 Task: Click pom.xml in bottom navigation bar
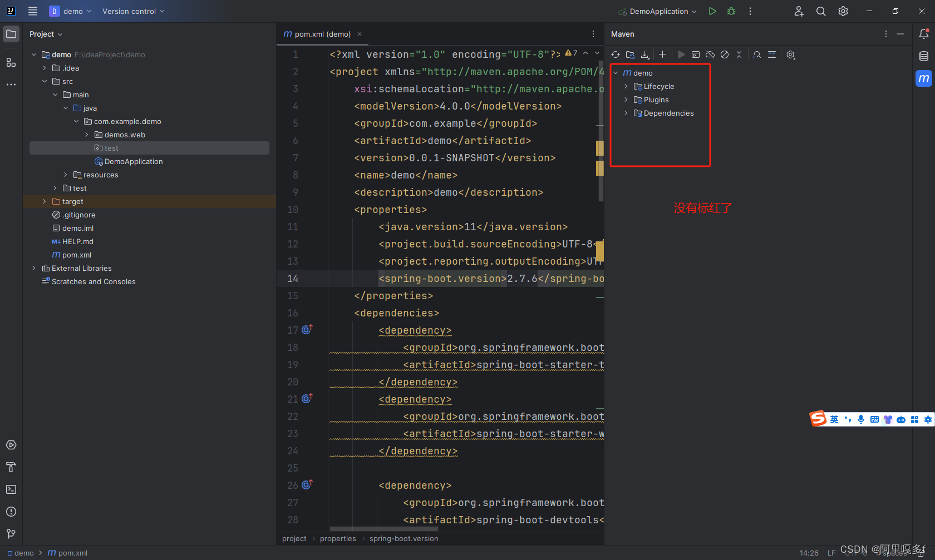click(x=68, y=553)
